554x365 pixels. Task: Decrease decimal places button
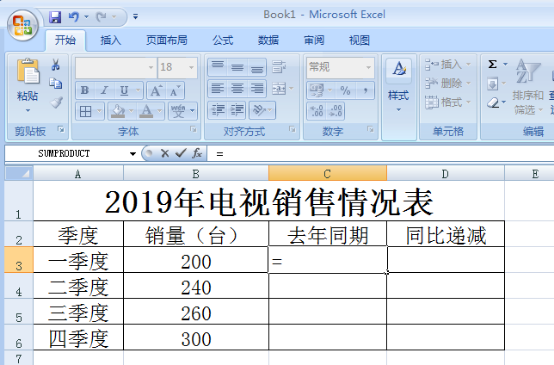(x=335, y=111)
